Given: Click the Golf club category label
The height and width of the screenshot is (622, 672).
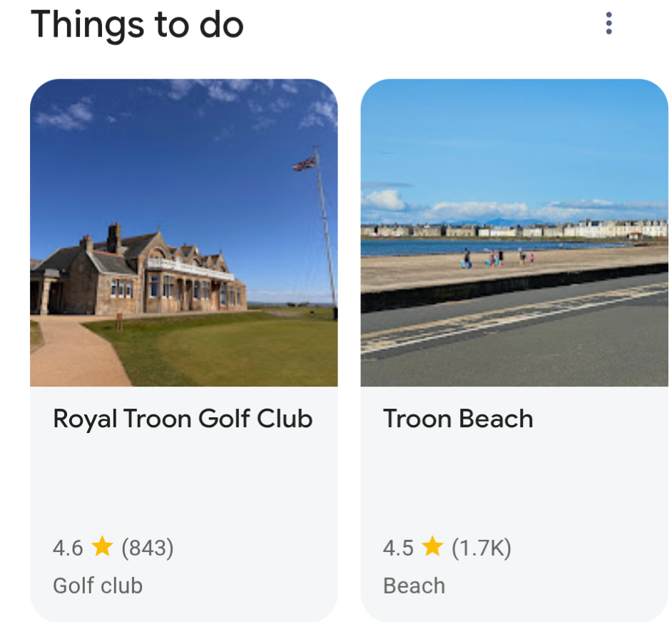Looking at the screenshot, I should tap(98, 586).
